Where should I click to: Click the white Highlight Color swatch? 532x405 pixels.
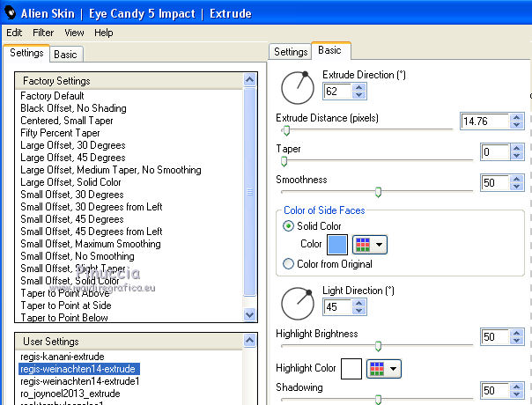tap(351, 369)
